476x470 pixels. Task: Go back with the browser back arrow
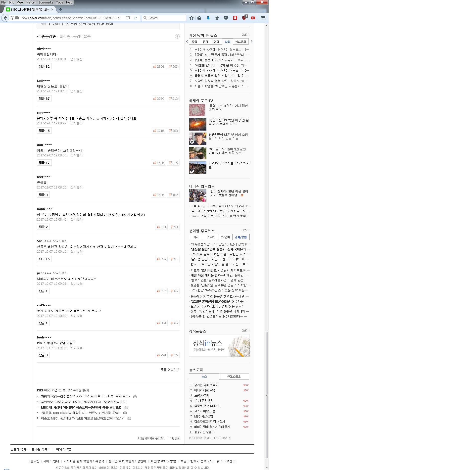point(5,18)
